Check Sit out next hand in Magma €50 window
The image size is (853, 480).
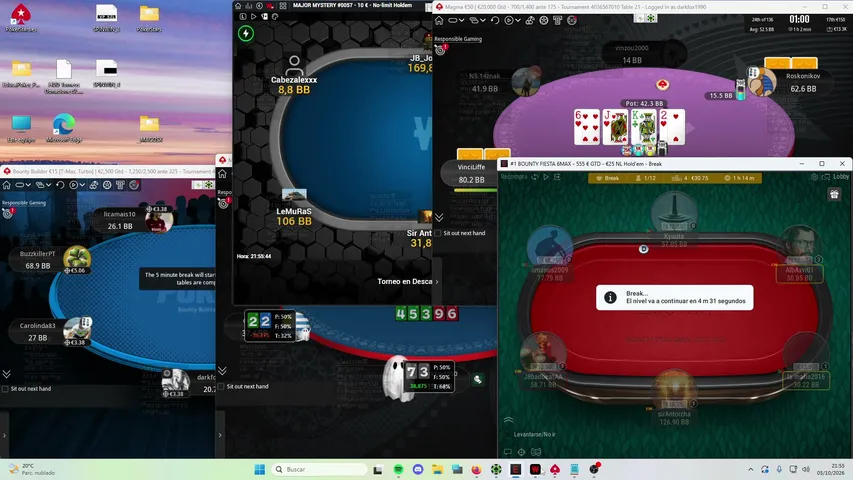point(437,233)
